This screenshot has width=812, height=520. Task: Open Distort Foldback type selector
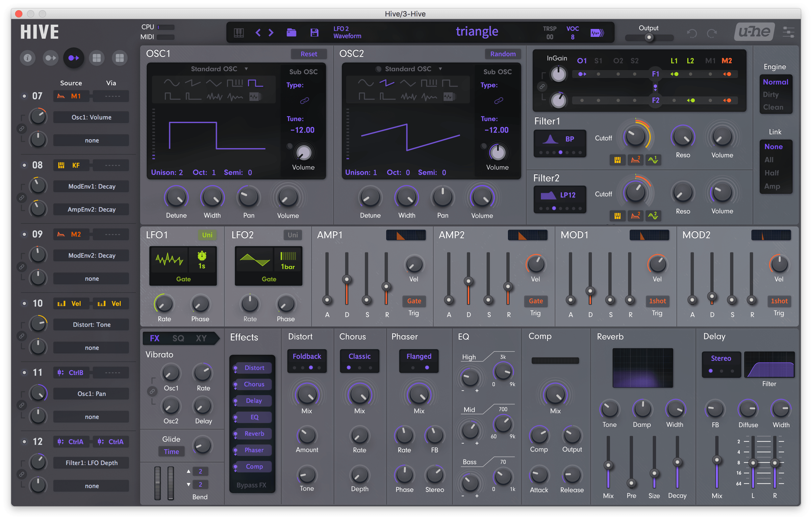tap(307, 361)
